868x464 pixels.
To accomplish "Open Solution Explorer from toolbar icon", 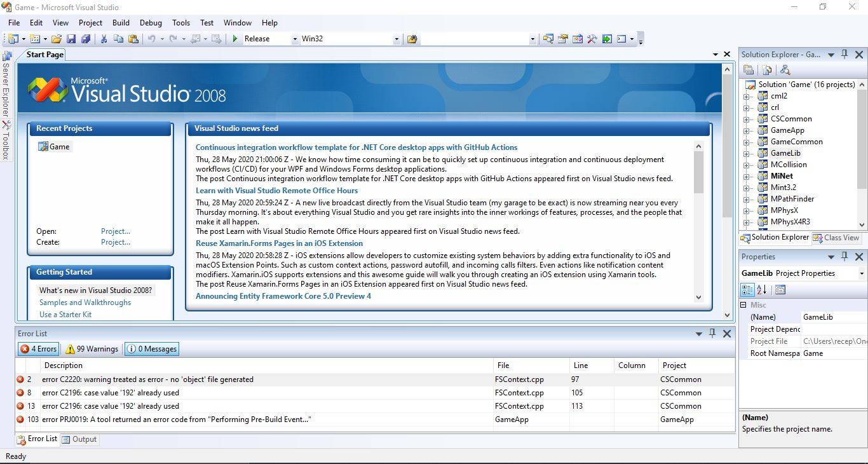I will 548,39.
